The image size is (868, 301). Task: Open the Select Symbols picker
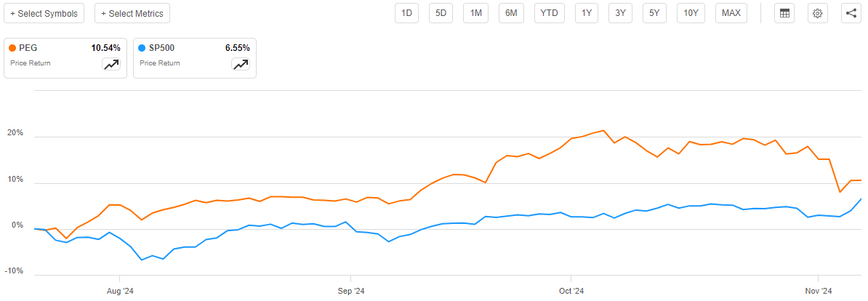(44, 13)
